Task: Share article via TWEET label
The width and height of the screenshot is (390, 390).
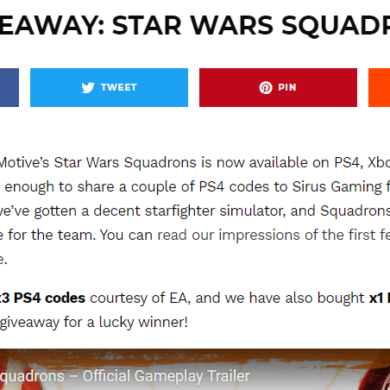Action: (x=119, y=88)
